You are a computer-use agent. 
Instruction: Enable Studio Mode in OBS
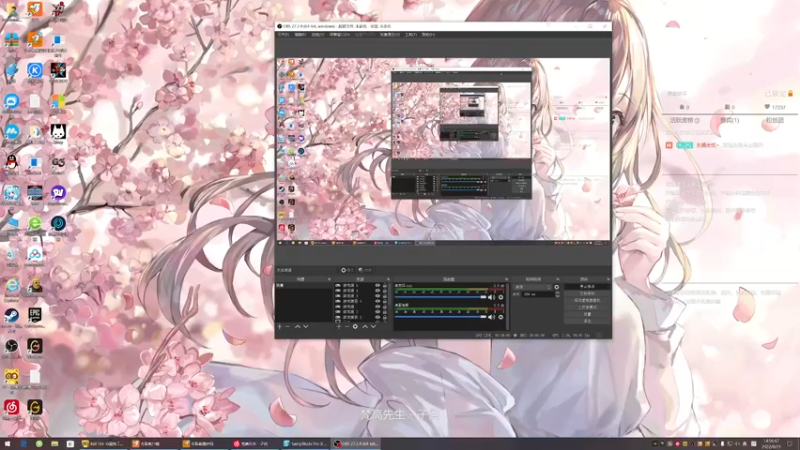coord(588,307)
